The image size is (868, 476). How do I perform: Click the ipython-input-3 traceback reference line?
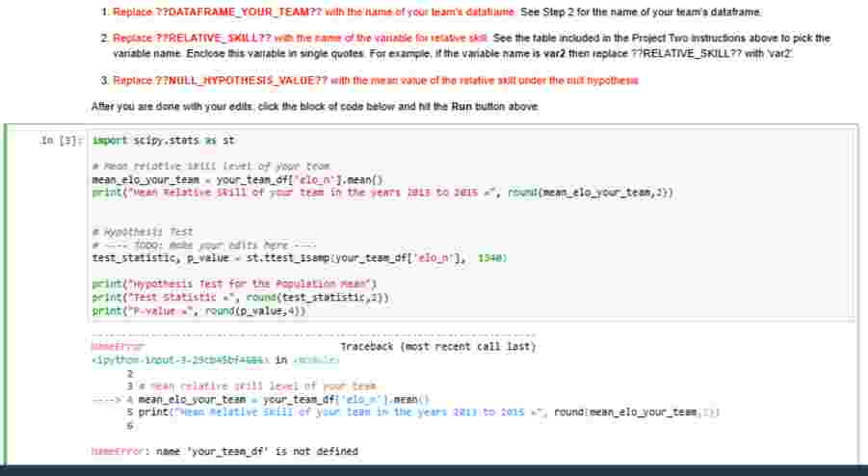point(215,360)
